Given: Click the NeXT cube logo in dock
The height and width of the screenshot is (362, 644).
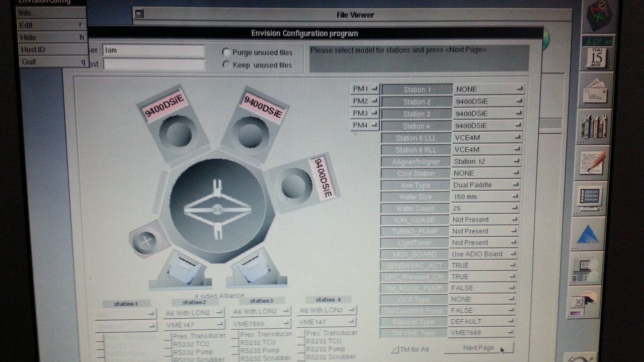Looking at the screenshot, I should (599, 15).
